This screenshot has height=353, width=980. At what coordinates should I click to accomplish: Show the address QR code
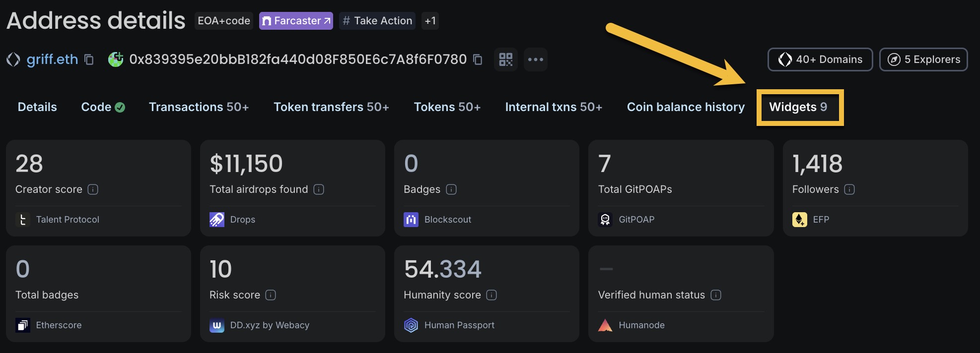505,59
